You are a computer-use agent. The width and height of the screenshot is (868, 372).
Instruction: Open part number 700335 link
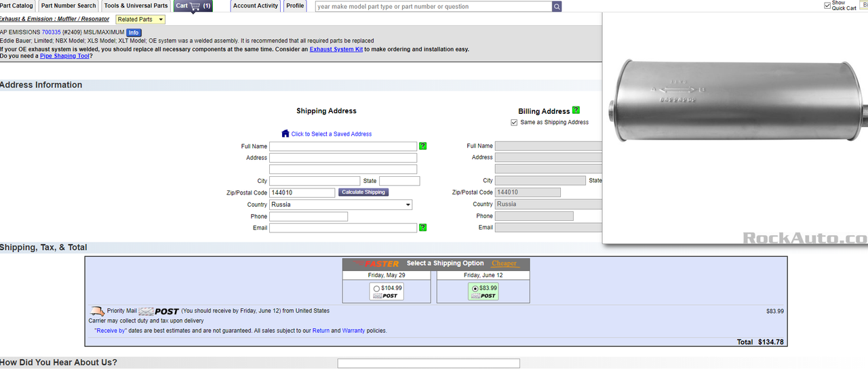(x=51, y=33)
